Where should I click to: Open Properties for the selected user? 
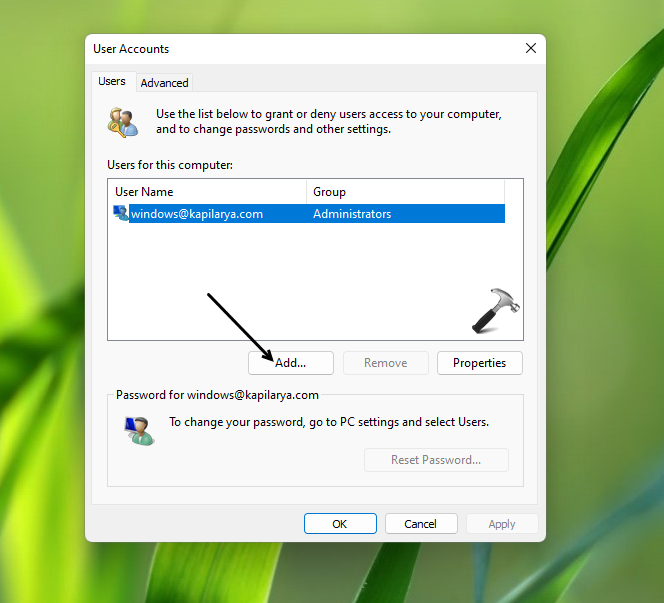click(x=479, y=363)
